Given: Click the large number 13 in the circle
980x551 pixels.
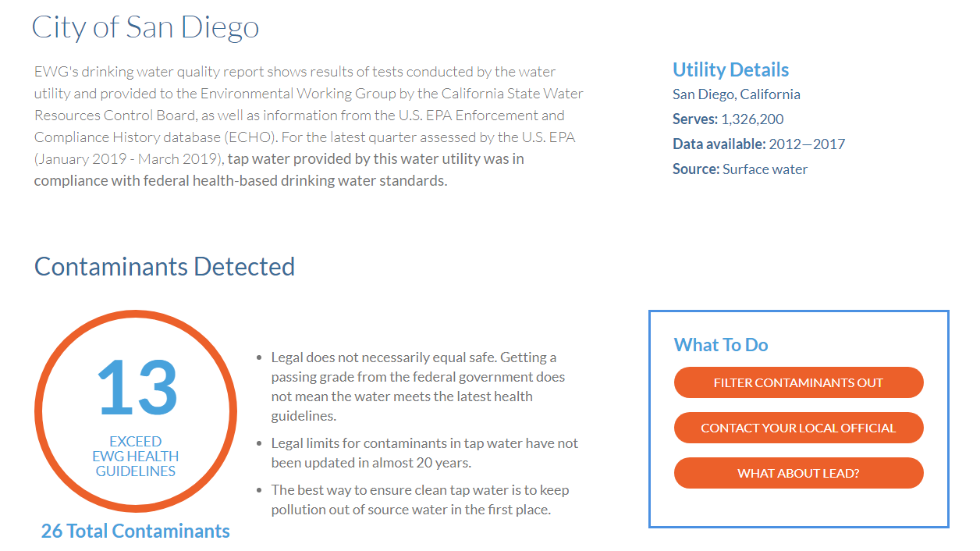Looking at the screenshot, I should coord(137,387).
